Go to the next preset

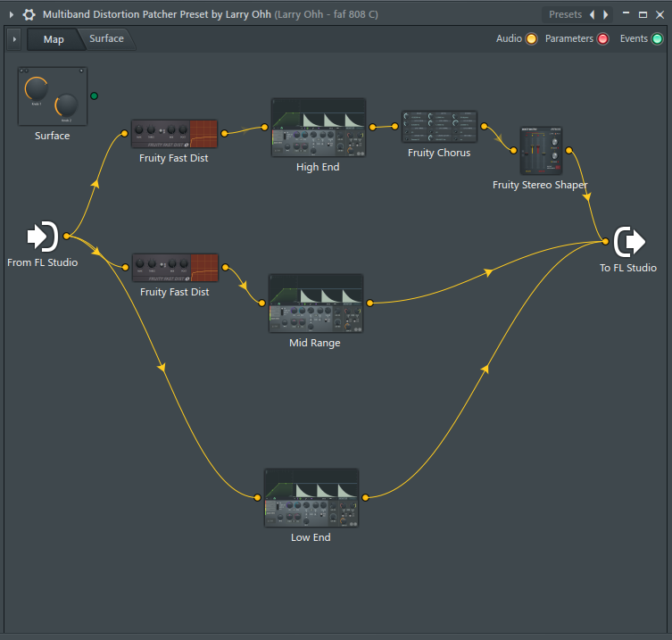click(606, 15)
